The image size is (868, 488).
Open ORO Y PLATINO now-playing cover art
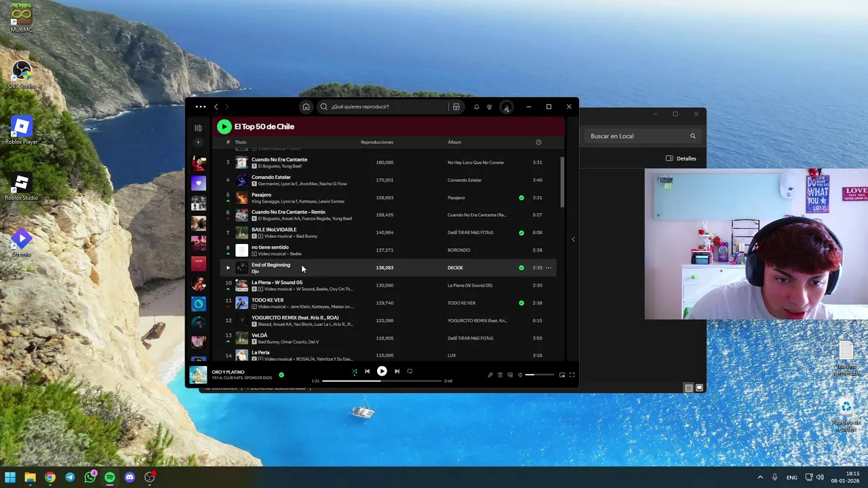[198, 375]
